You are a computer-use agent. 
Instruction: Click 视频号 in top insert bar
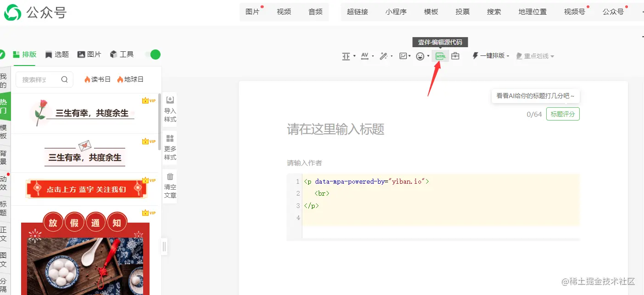point(575,12)
